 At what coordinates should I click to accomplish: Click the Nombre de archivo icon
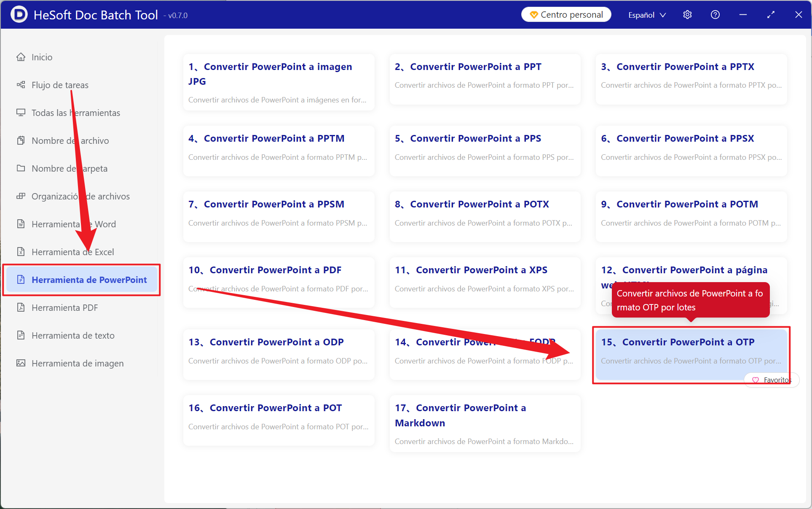21,140
